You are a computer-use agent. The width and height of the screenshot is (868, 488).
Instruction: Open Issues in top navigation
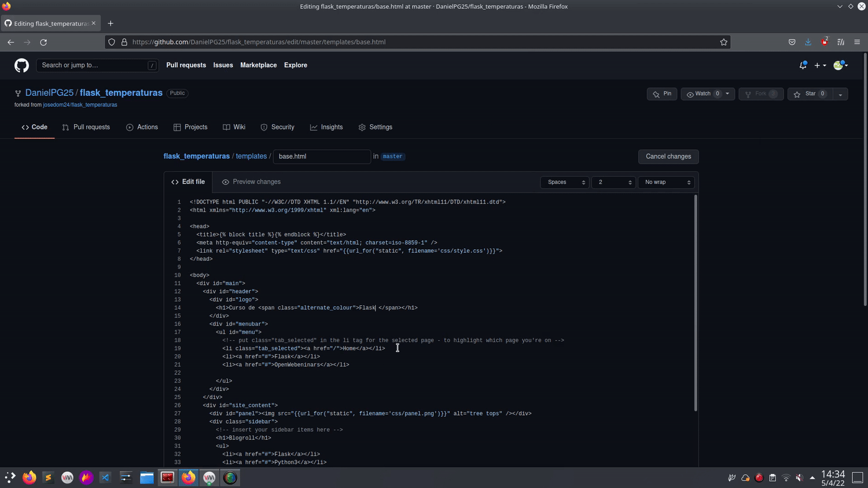[223, 65]
